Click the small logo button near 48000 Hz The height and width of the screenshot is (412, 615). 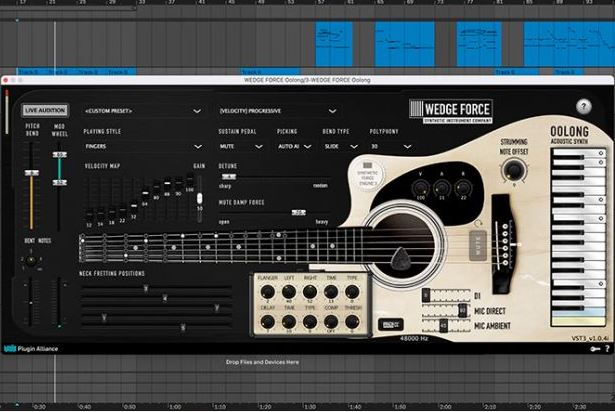(x=390, y=324)
